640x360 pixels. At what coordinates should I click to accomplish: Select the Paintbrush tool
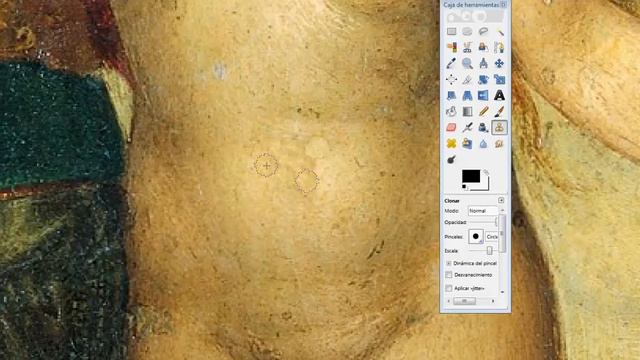[x=499, y=111]
